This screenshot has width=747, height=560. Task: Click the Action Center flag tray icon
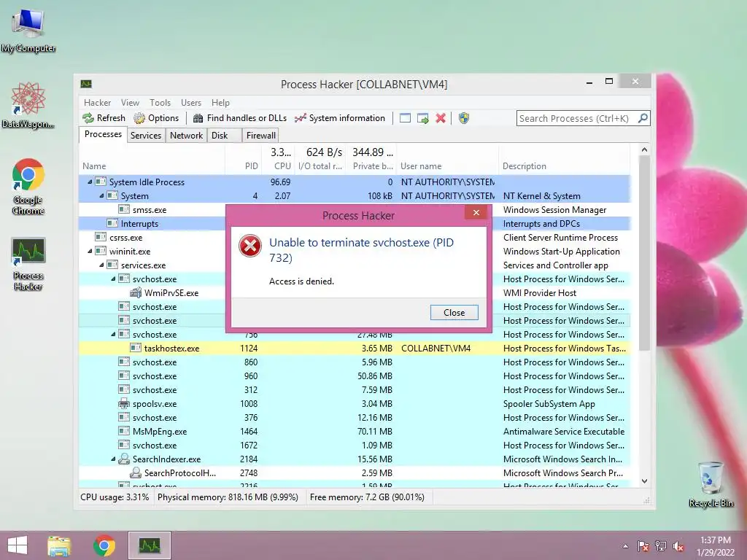[643, 546]
